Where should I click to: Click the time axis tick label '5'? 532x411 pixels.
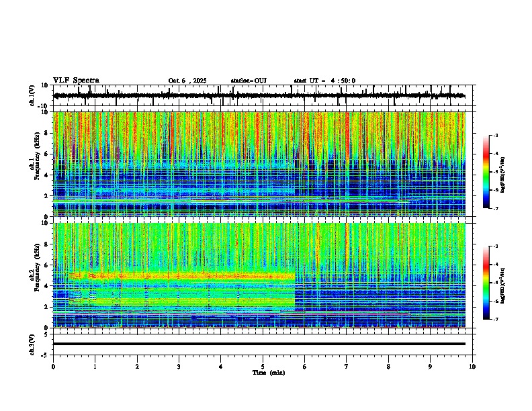(x=263, y=367)
